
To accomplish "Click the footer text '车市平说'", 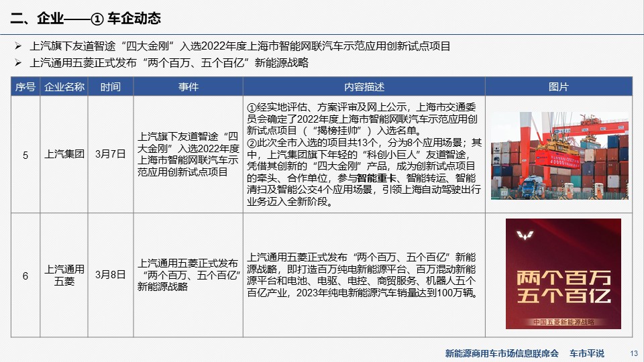I will (587, 353).
